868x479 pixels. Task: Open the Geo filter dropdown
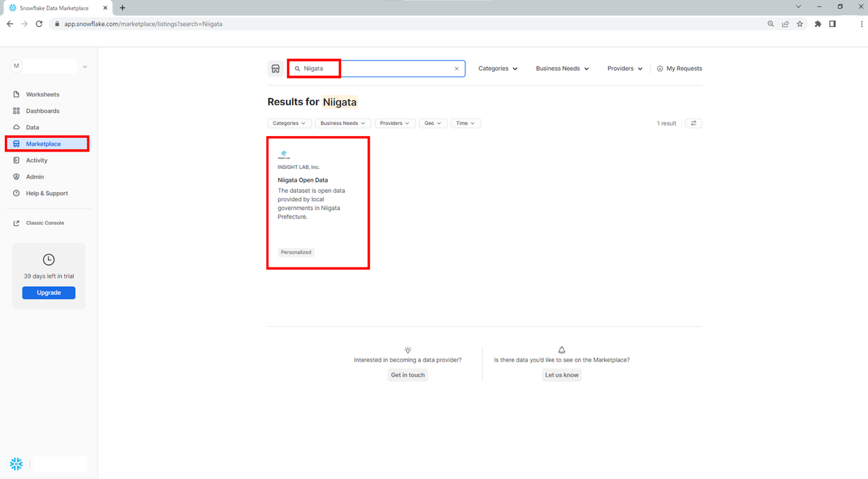point(433,124)
